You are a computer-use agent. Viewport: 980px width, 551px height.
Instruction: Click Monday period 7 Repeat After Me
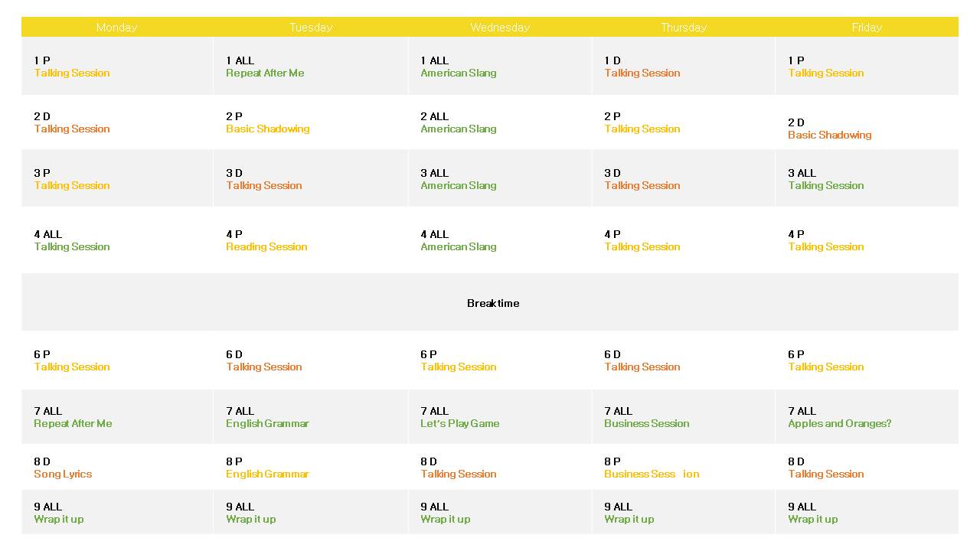pos(73,423)
